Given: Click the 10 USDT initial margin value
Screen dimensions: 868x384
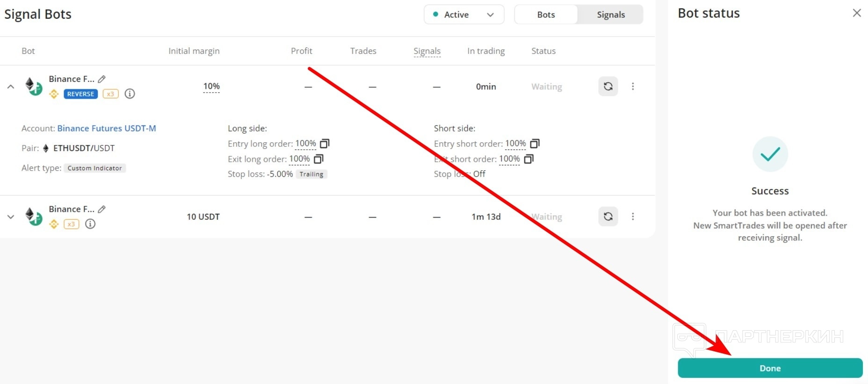Looking at the screenshot, I should pos(203,217).
